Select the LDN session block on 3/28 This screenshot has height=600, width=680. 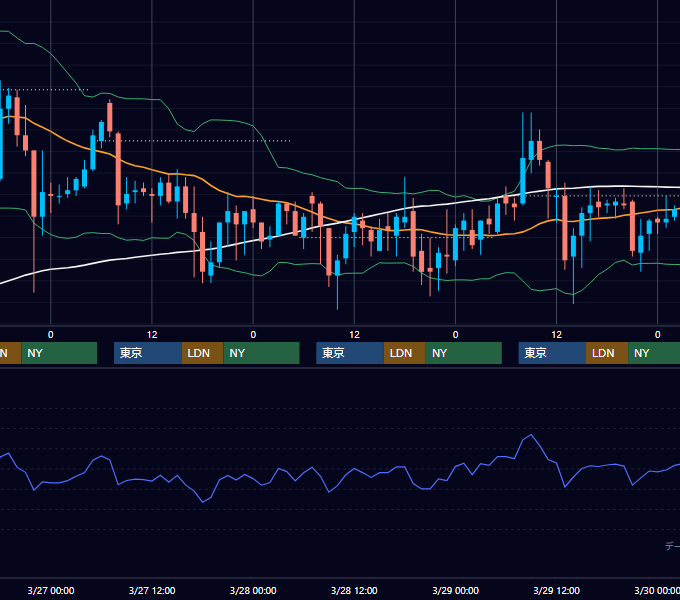click(x=405, y=353)
